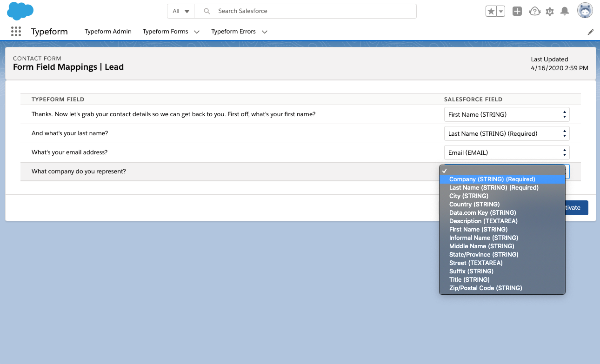Screen dimensions: 600x364
Task: Select State/Province (STRING) option
Action: pyautogui.click(x=502, y=254)
